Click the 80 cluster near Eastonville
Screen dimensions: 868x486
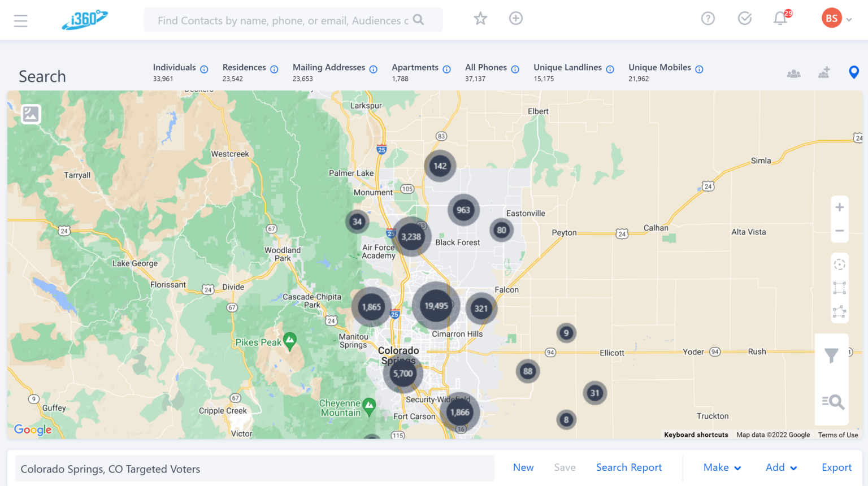pyautogui.click(x=501, y=230)
